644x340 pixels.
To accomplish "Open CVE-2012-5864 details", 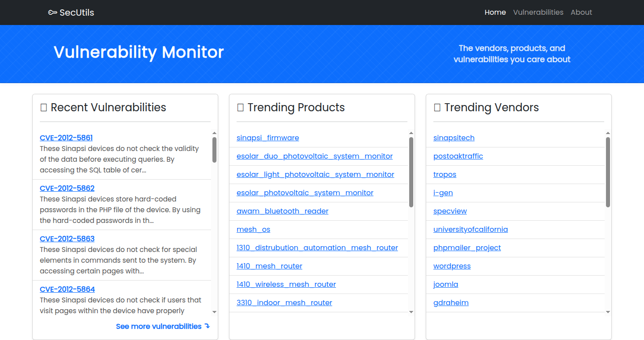I will [67, 289].
